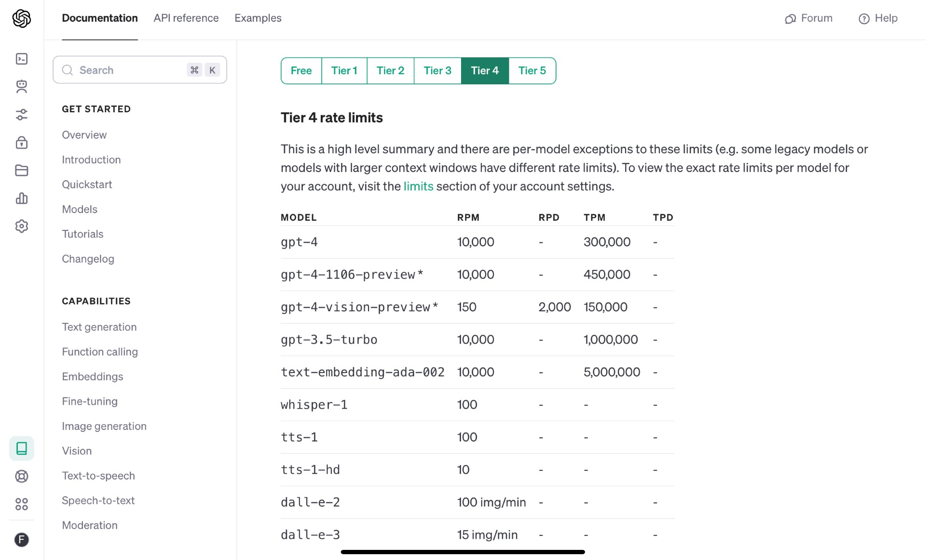Click the dall-e-2 model name
This screenshot has width=926, height=560.
click(310, 502)
